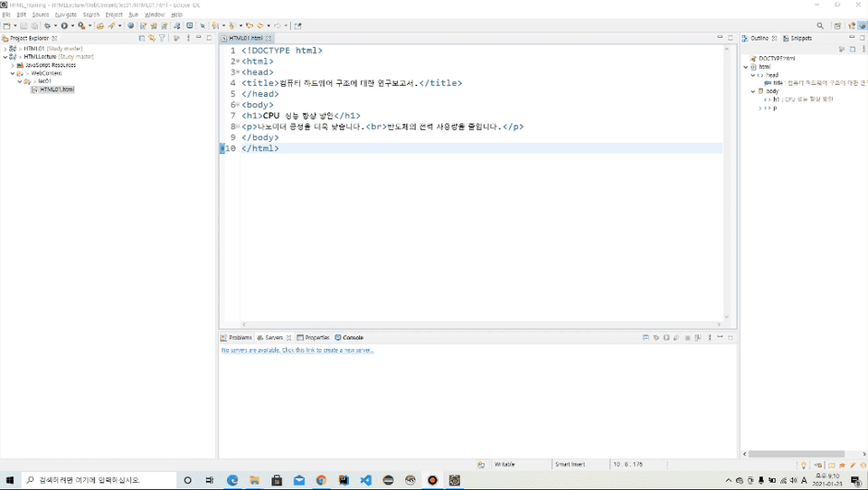The width and height of the screenshot is (868, 490).
Task: Switch to the Console tab
Action: coord(349,337)
